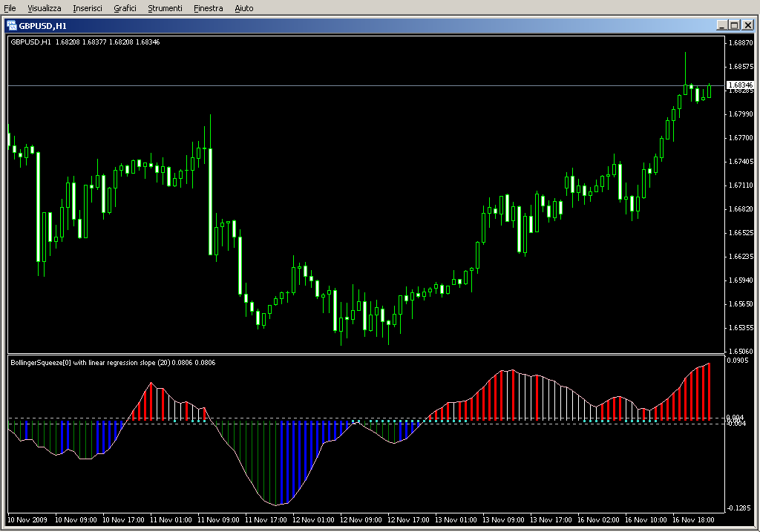Click the 1.68870 price scale value
Screen dimensions: 760x532
click(x=741, y=42)
